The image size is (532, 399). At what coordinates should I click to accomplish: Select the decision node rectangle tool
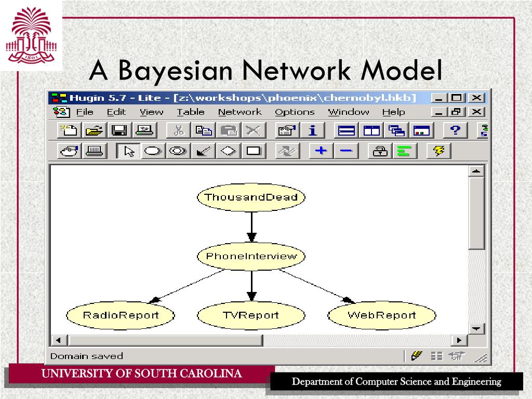[x=254, y=151]
